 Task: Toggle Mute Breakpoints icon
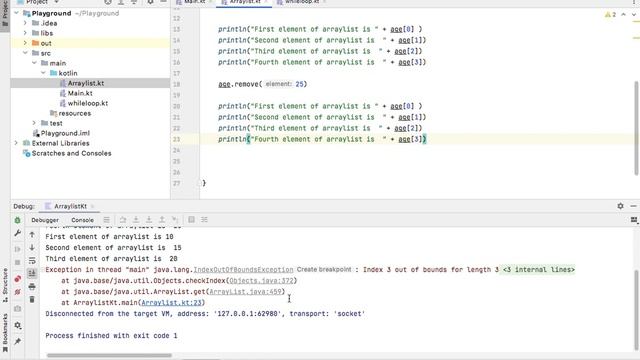(17, 292)
